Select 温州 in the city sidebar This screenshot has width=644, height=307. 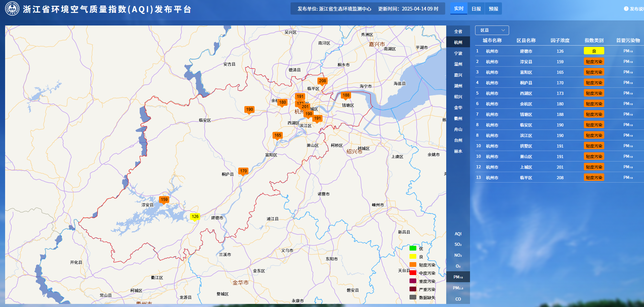(x=458, y=64)
